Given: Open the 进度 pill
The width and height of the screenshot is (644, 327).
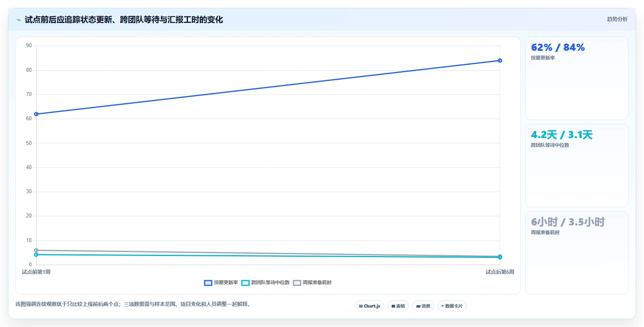Looking at the screenshot, I should tap(423, 306).
